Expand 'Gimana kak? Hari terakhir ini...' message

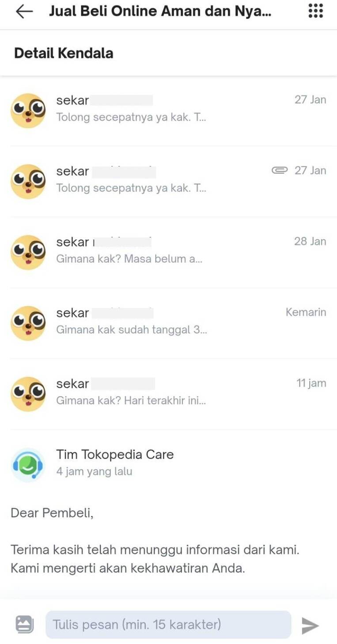coord(168,394)
